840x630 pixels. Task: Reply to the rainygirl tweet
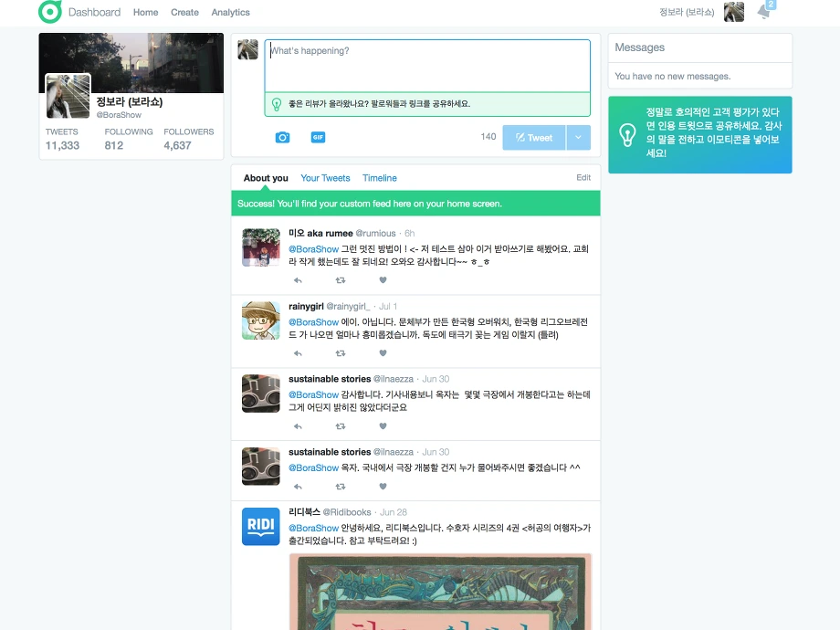pyautogui.click(x=298, y=353)
